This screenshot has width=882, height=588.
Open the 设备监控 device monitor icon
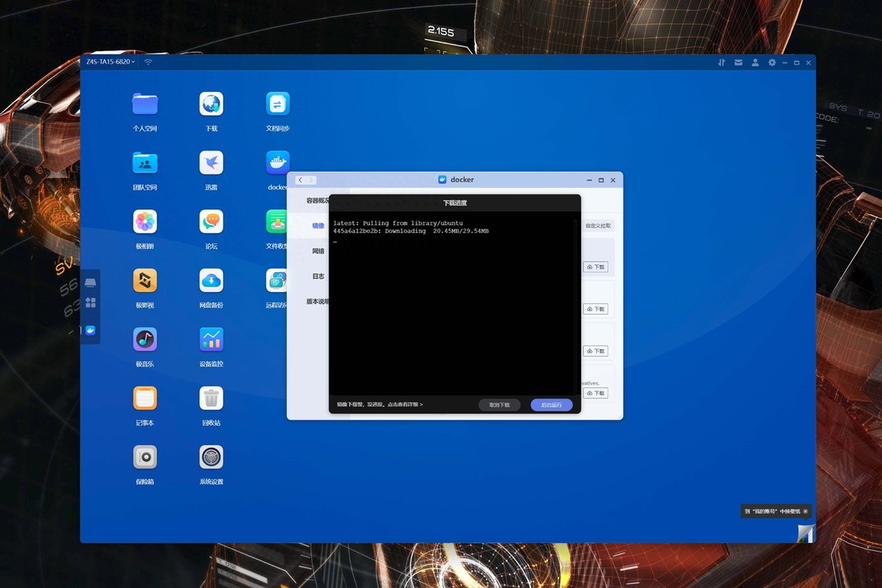tap(211, 339)
